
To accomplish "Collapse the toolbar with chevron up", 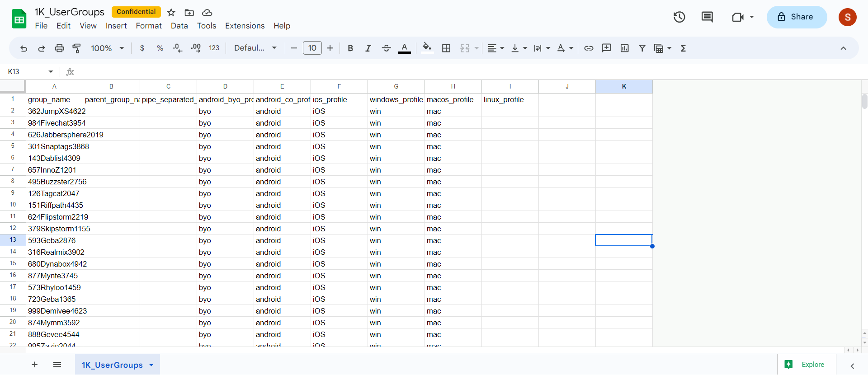I will click(x=843, y=48).
